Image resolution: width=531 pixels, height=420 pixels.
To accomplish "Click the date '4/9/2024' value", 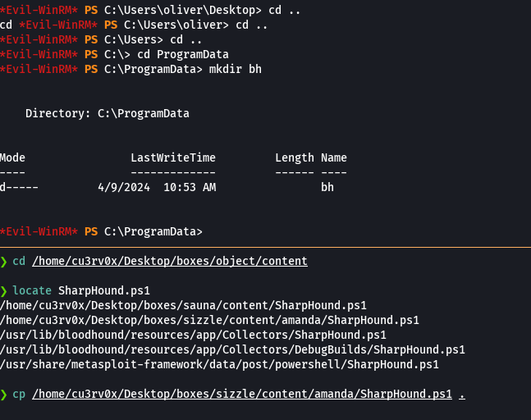I will pyautogui.click(x=124, y=187).
